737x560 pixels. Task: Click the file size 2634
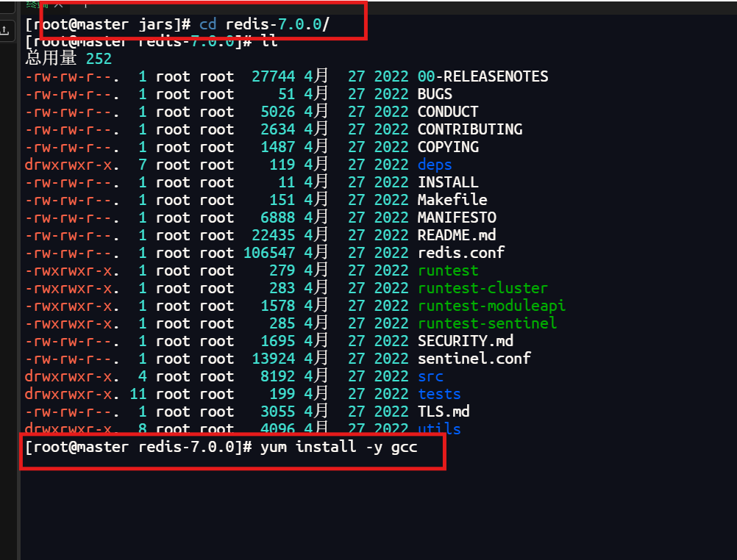pyautogui.click(x=277, y=129)
